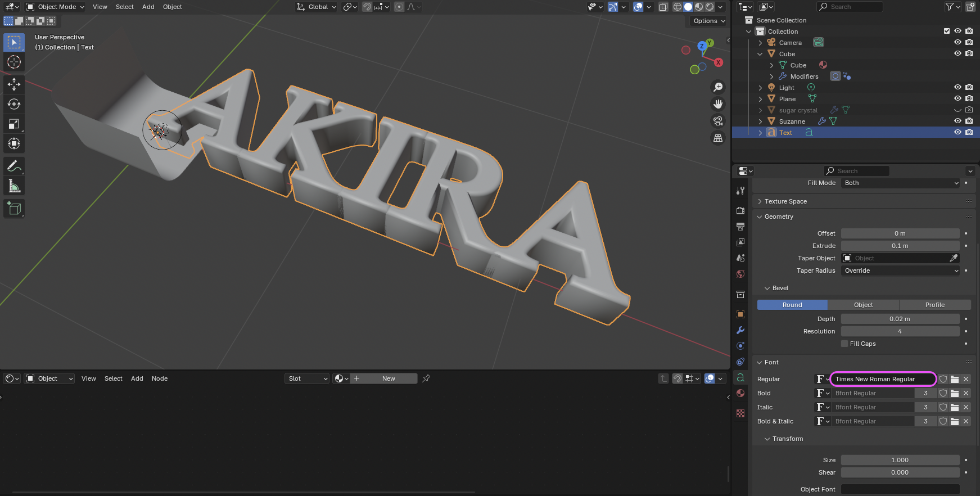Select the Rotate tool

tap(14, 104)
